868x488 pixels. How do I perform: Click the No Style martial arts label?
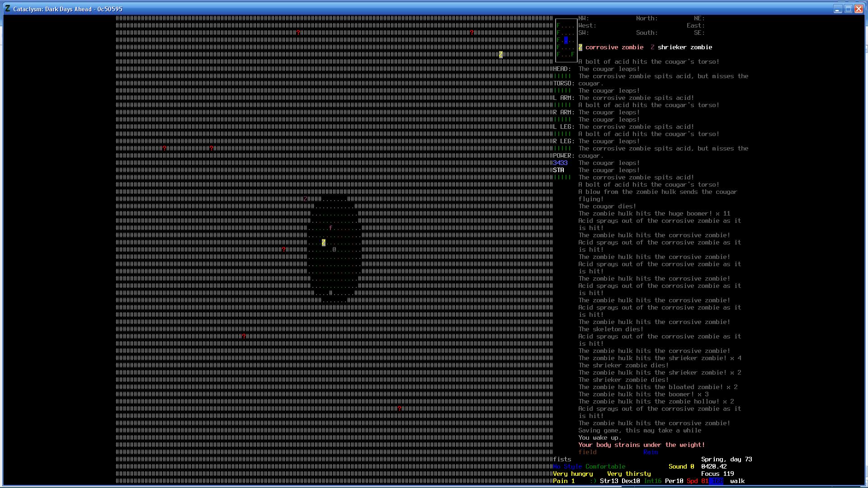pos(567,467)
